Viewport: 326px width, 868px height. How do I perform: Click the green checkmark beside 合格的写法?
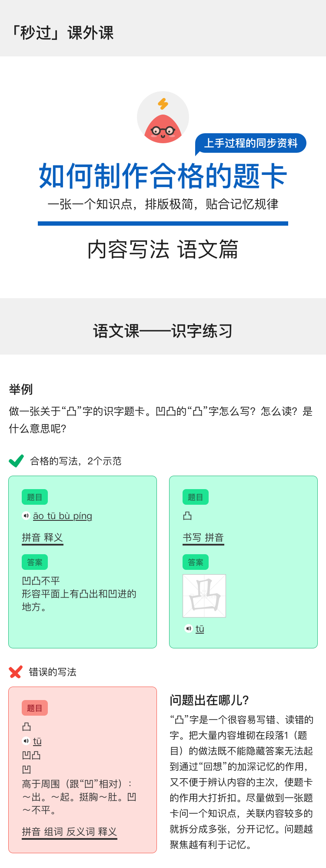(16, 460)
